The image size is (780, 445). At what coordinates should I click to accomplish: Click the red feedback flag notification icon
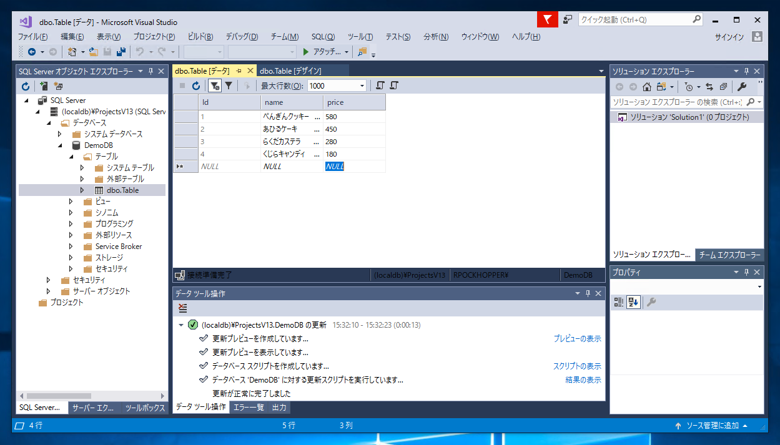point(547,20)
